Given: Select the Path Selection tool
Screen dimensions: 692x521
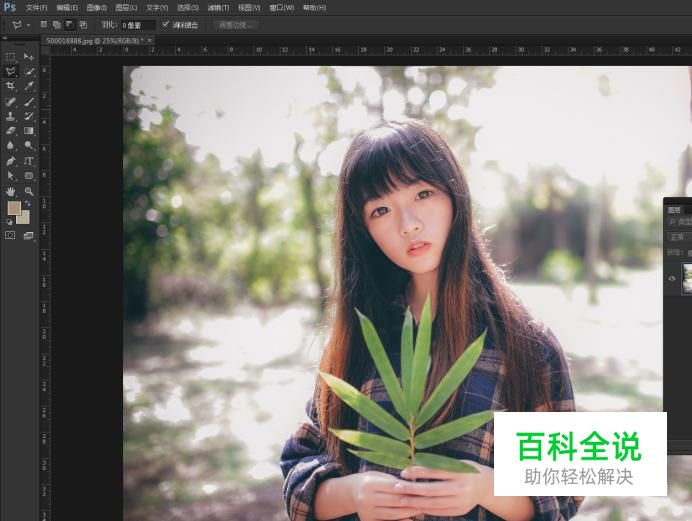Looking at the screenshot, I should click(11, 176).
